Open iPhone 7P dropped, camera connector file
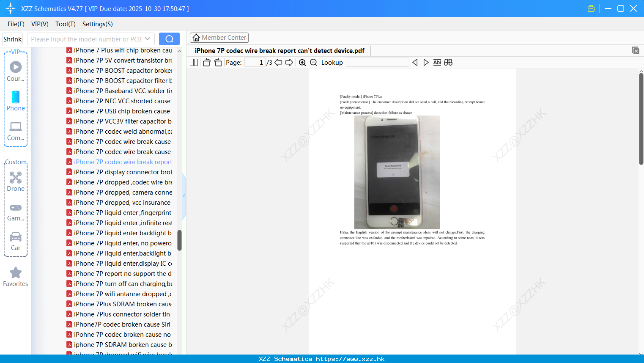 coord(119,192)
